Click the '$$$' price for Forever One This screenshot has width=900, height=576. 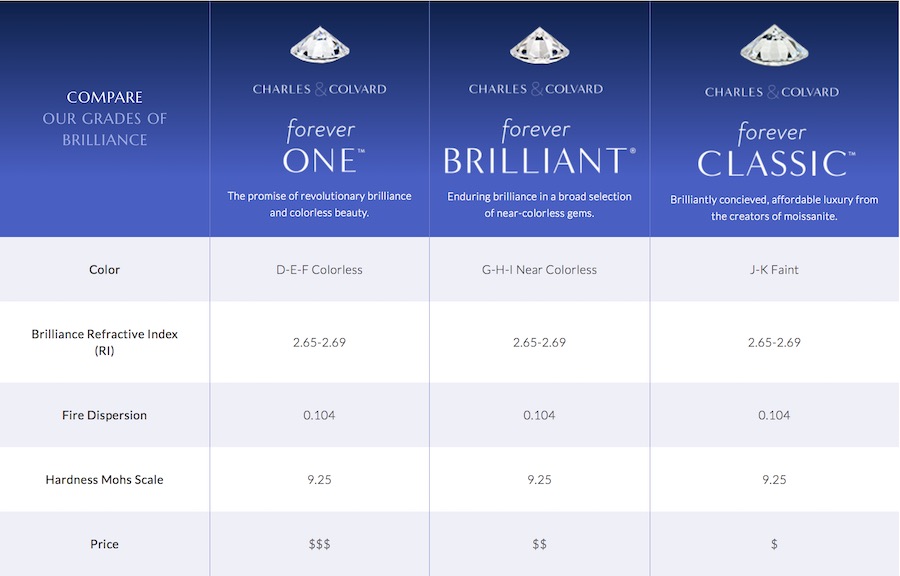click(x=320, y=544)
